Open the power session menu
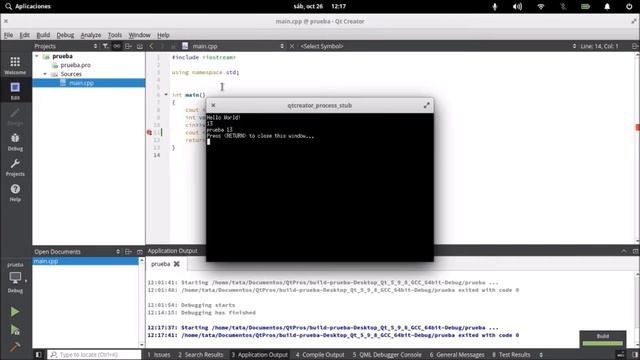Image resolution: width=640 pixels, height=360 pixels. coord(629,7)
